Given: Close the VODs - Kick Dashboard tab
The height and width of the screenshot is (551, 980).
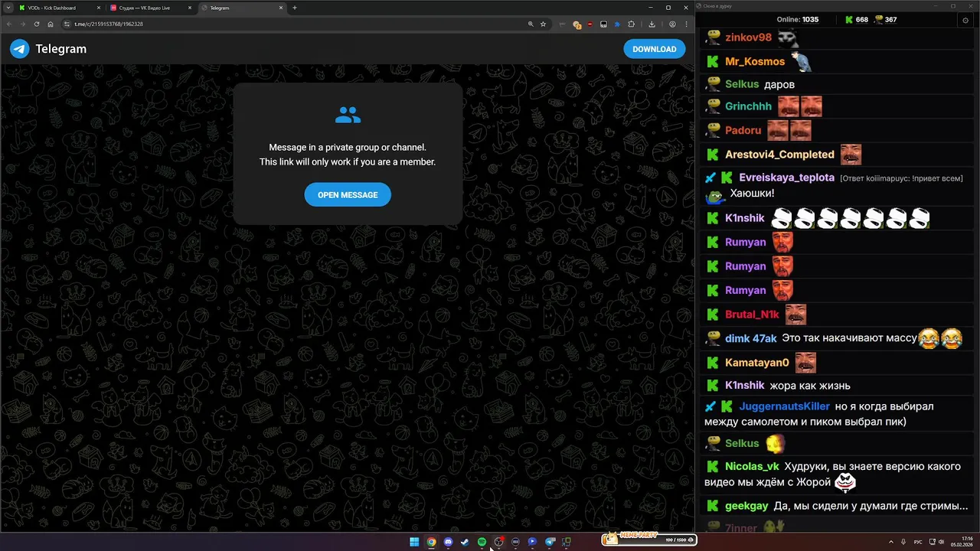Looking at the screenshot, I should click(99, 8).
